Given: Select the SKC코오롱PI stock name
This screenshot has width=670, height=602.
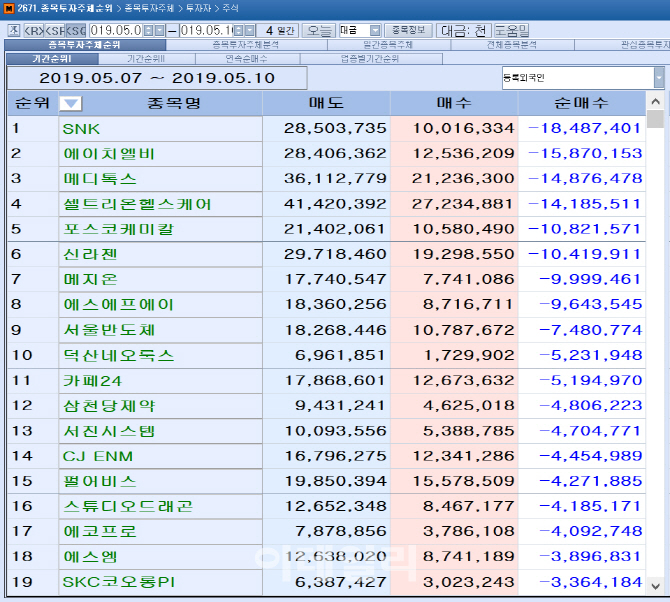Looking at the screenshot, I should (x=119, y=582).
